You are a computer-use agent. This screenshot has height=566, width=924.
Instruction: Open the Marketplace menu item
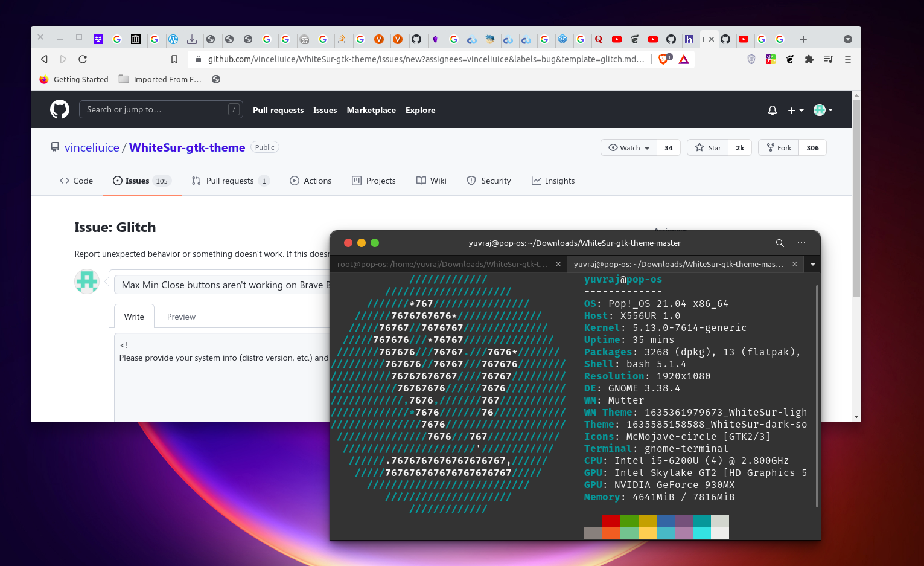point(371,110)
